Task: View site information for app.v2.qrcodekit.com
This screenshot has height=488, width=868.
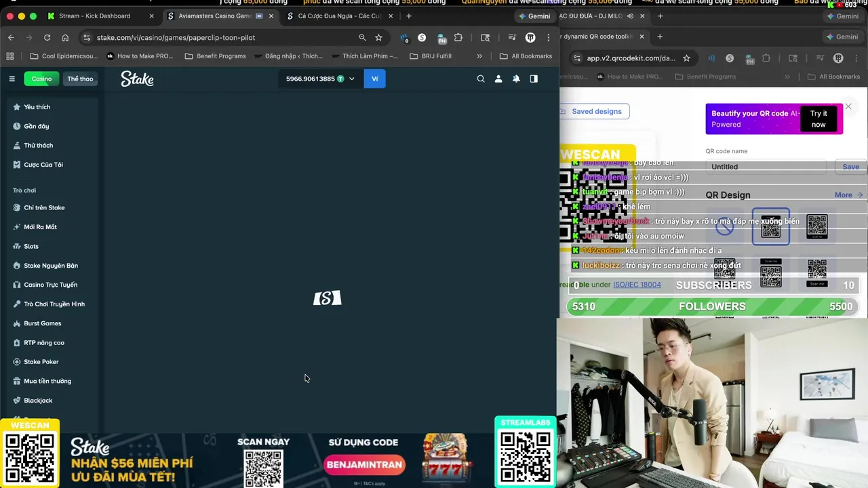Action: [x=576, y=58]
